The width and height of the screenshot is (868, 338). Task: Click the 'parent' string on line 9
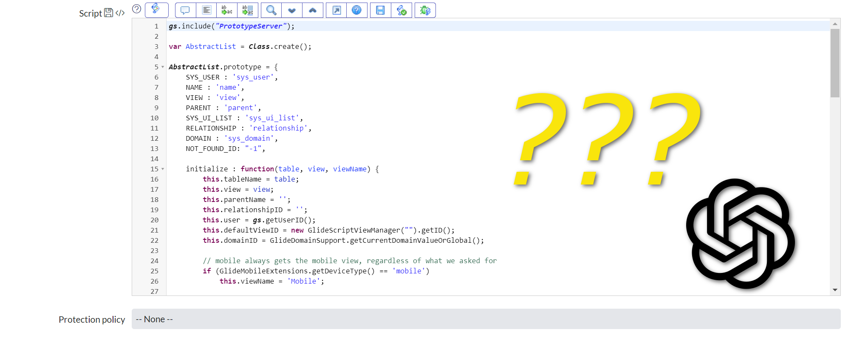241,108
